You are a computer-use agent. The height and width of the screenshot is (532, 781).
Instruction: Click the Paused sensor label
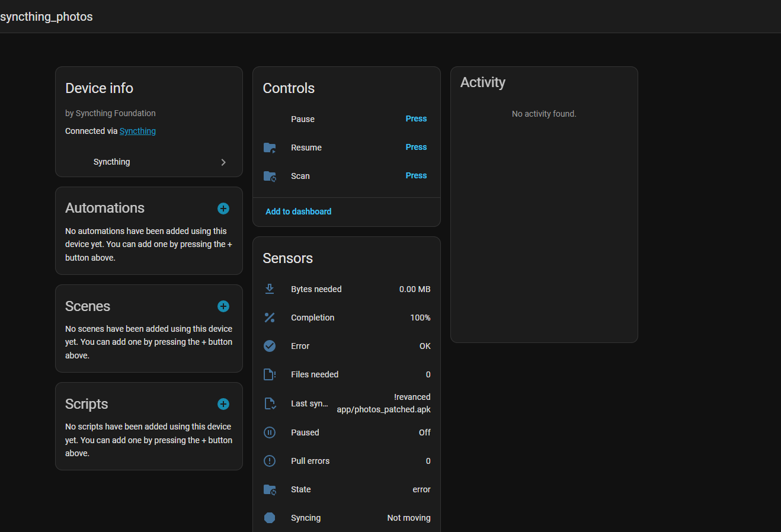click(x=305, y=432)
